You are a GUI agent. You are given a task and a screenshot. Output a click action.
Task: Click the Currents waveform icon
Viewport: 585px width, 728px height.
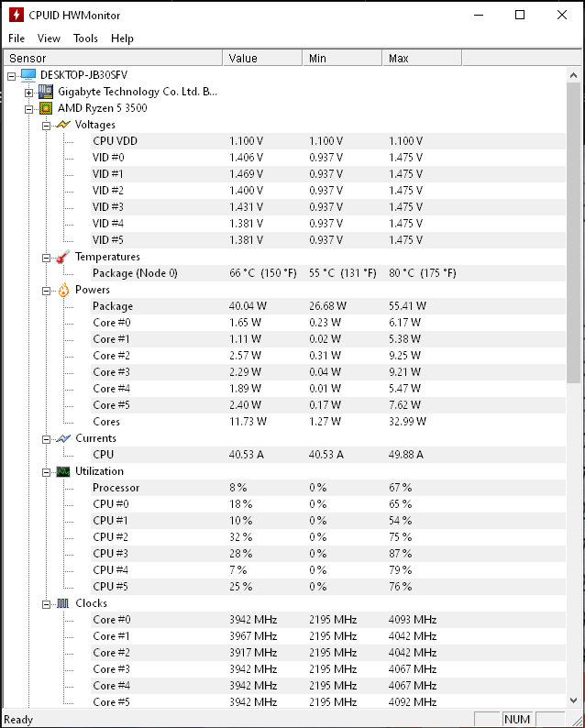62,438
